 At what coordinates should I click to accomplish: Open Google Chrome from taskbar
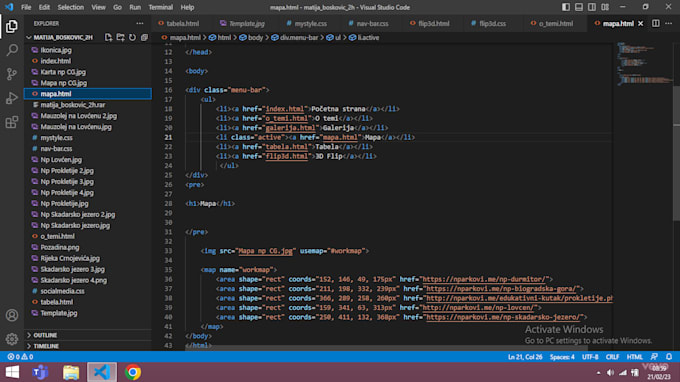[x=133, y=372]
